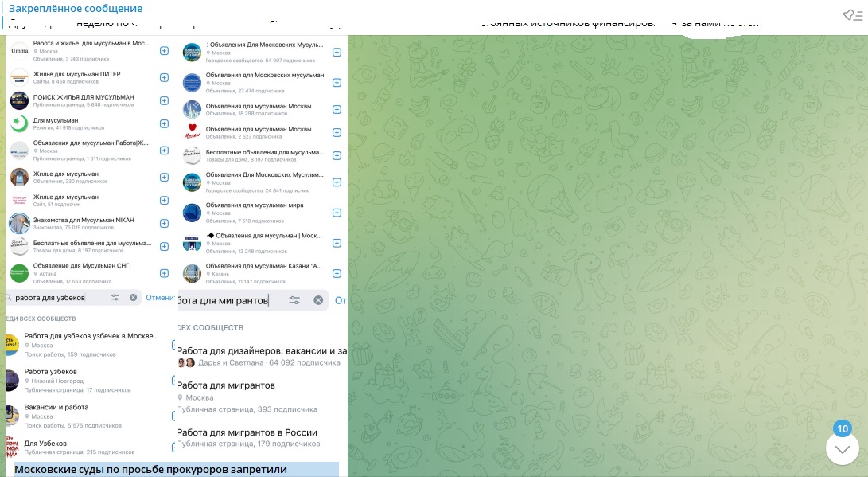Image resolution: width=868 pixels, height=477 pixels.
Task: Add Объявления для мусульман Москвы, 18 298 subscribers
Action: click(337, 109)
